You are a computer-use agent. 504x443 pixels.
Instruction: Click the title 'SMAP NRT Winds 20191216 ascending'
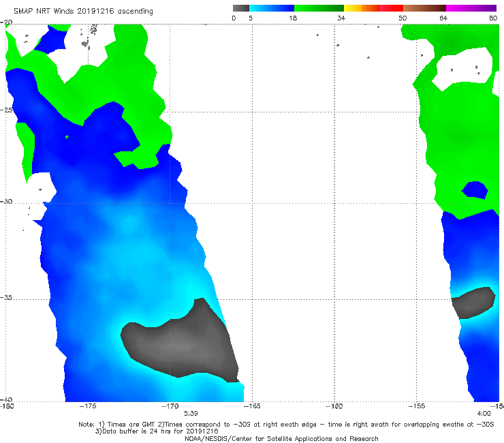[83, 11]
